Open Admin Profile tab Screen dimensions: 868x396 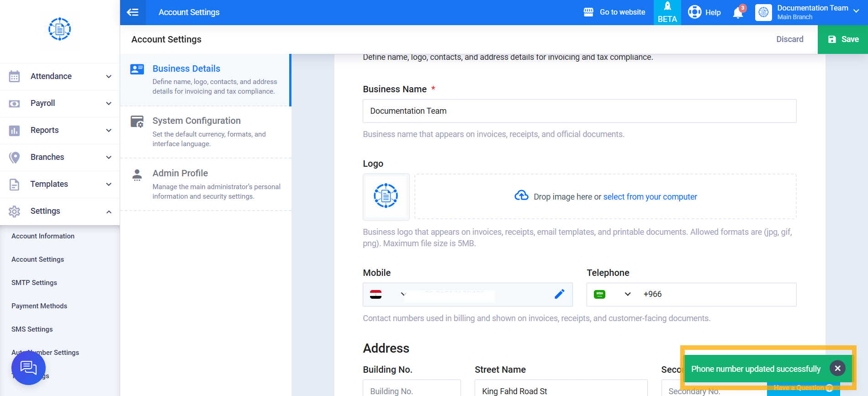(x=206, y=185)
